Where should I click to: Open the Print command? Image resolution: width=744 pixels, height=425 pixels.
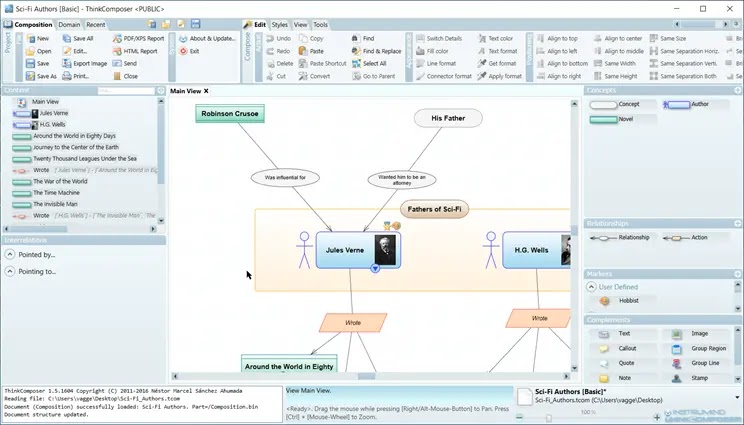click(76, 76)
